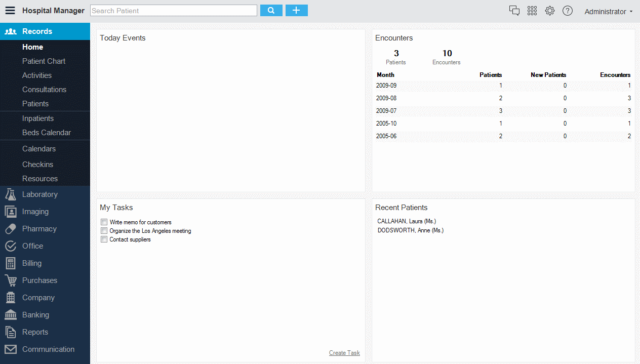Open the chat messages icon
Screen dimensions: 640x364
click(x=514, y=11)
